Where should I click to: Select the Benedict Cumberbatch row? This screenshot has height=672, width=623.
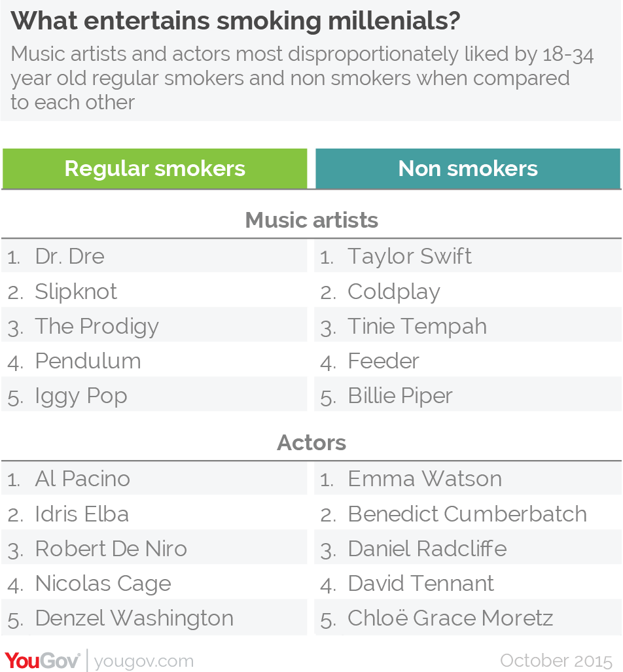point(468,514)
